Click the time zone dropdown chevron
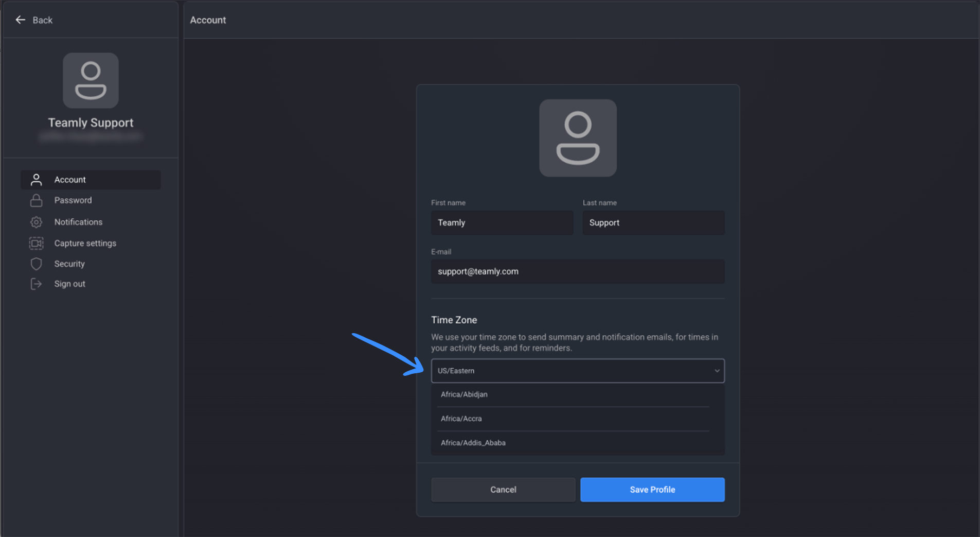Image resolution: width=980 pixels, height=537 pixels. click(x=717, y=371)
